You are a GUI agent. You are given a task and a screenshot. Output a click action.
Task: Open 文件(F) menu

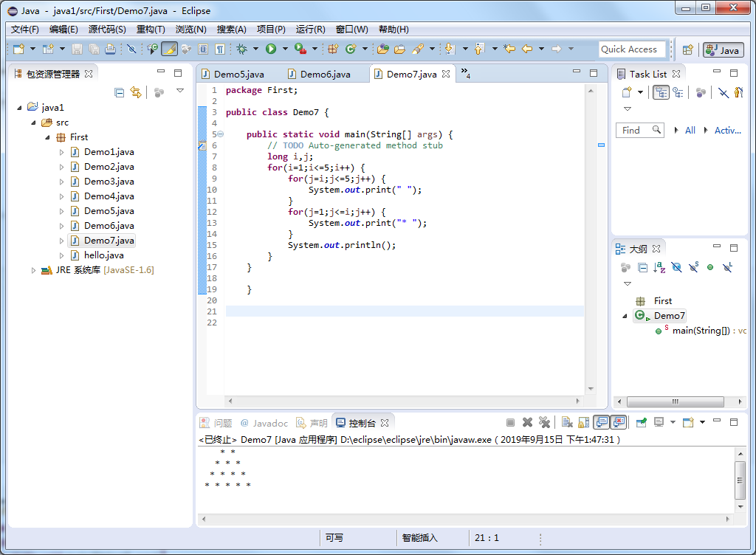[24, 30]
